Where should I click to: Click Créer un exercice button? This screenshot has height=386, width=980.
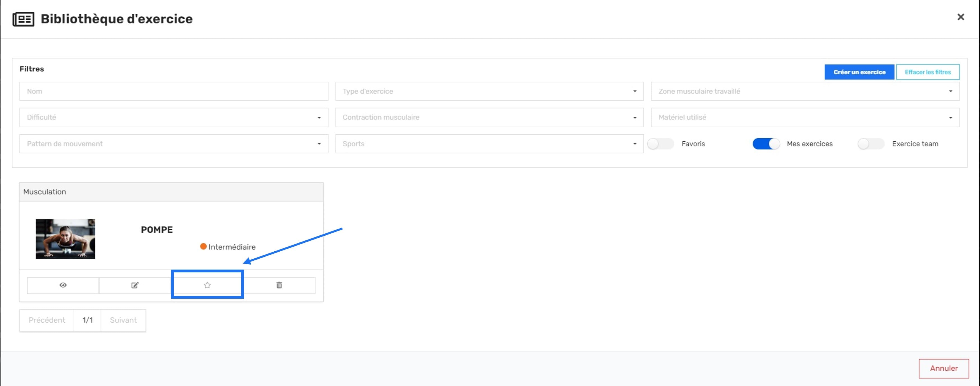tap(859, 72)
